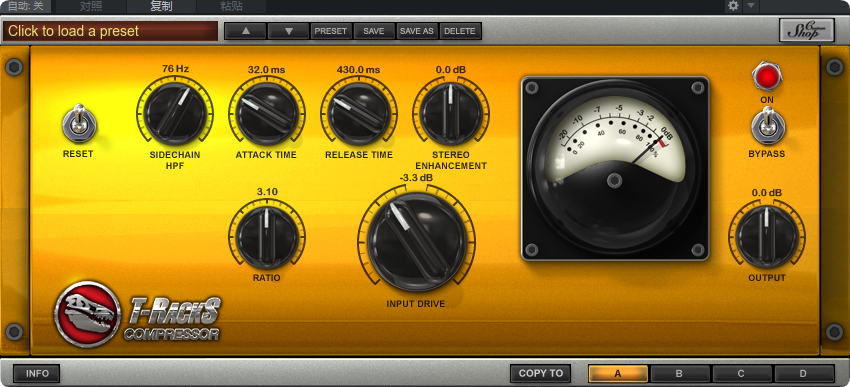Click the large Input Drive knob
Image resolution: width=850 pixels, height=387 pixels.
pos(416,241)
